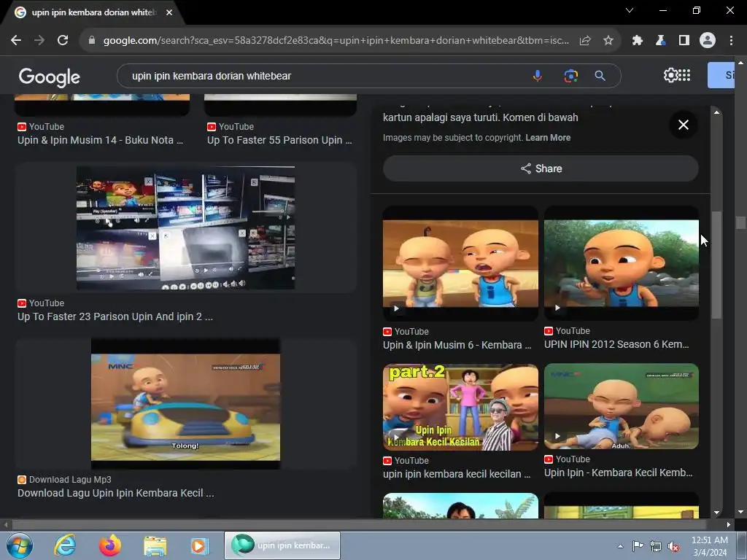Open part.2 Kembara Kecil Kecilan thumbnail
The height and width of the screenshot is (560, 747).
(x=460, y=407)
